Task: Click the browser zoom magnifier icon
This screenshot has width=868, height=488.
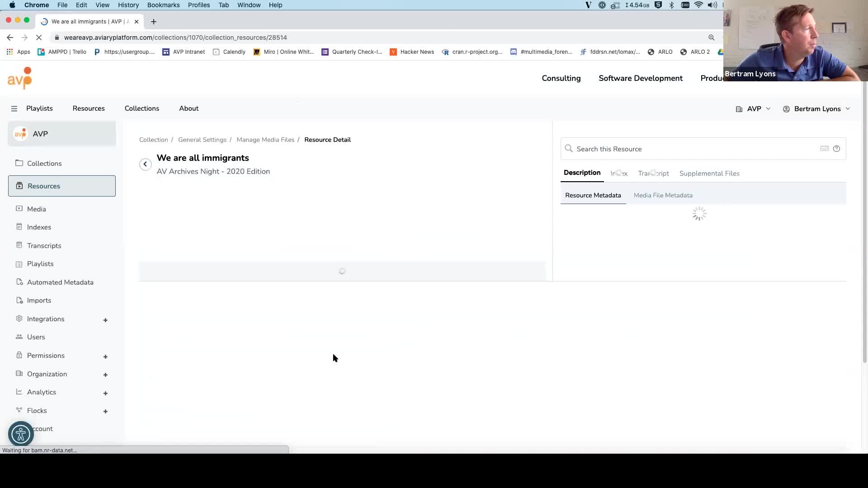Action: tap(711, 38)
